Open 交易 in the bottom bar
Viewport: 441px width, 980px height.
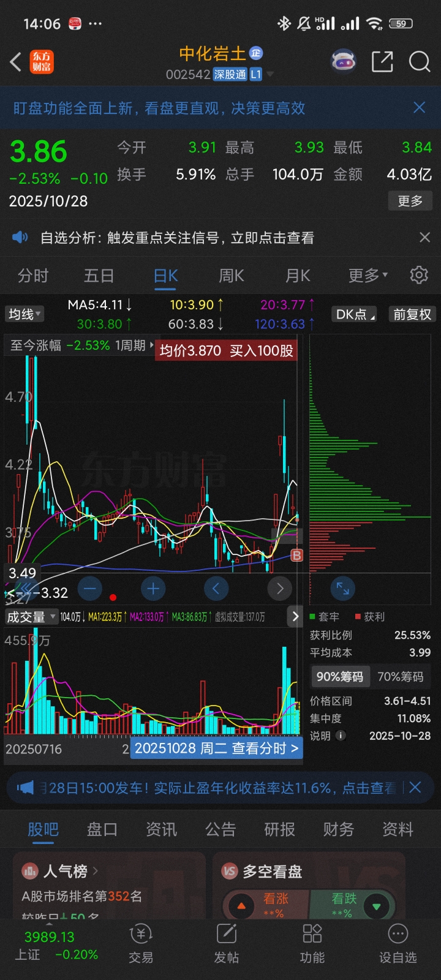click(x=141, y=944)
